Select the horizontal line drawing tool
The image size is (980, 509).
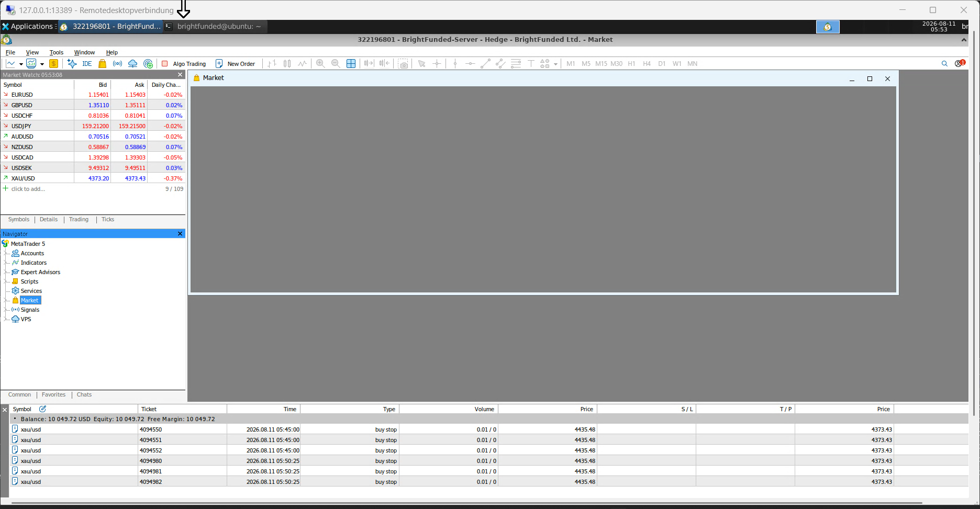[x=470, y=64]
